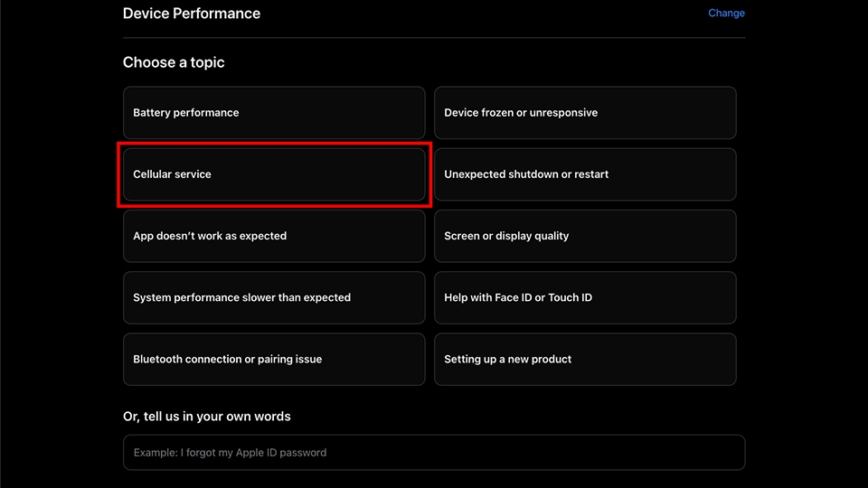Click the Change link
868x488 pixels.
click(726, 14)
